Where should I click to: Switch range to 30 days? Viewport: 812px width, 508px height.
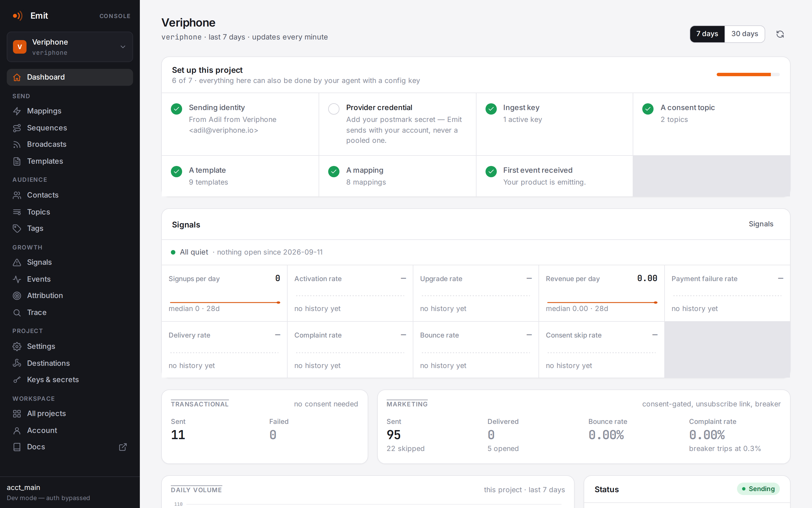(x=745, y=34)
